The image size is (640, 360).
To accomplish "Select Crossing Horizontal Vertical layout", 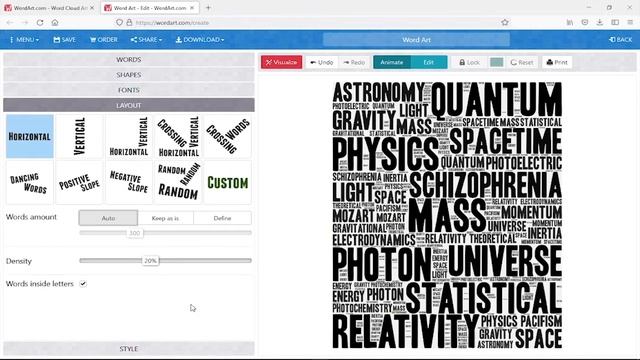I will click(178, 136).
